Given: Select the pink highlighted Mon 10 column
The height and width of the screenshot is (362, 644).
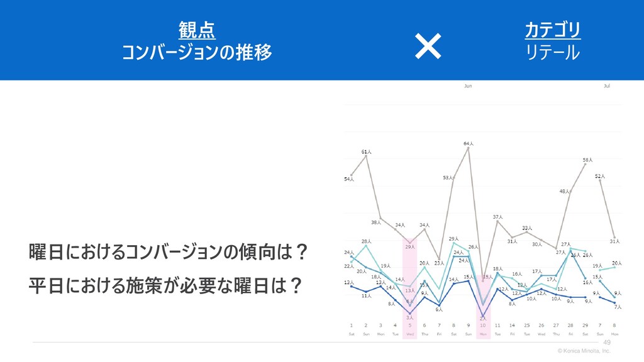Looking at the screenshot, I should tap(483, 307).
